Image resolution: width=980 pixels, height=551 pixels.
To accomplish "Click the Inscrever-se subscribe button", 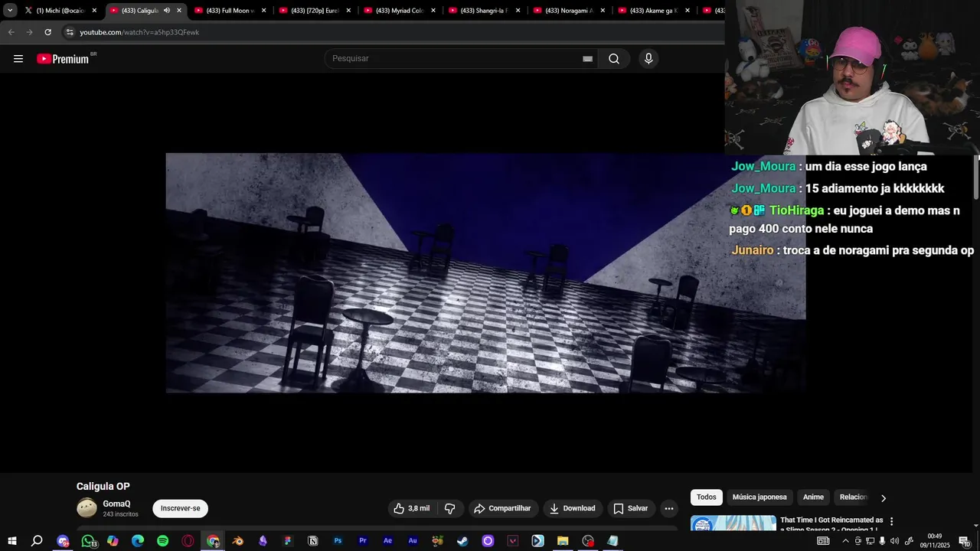I will [x=180, y=508].
